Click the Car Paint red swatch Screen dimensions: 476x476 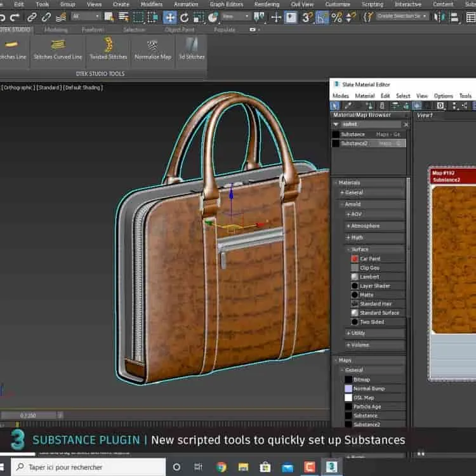pos(355,259)
